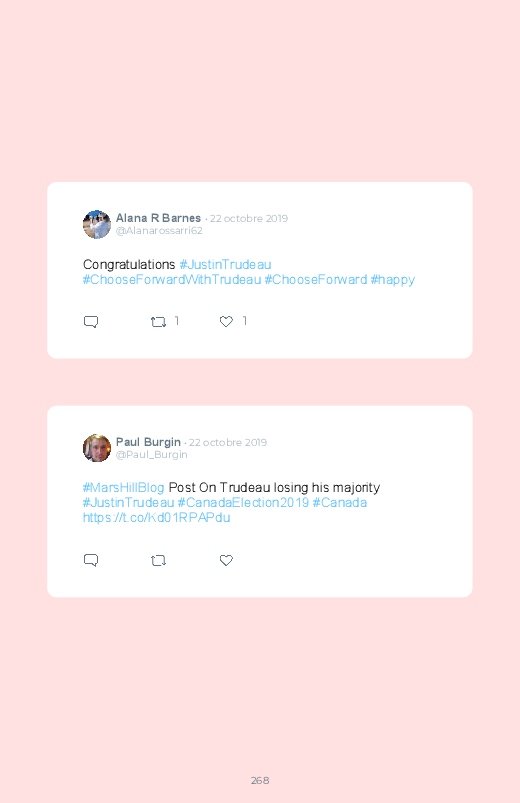Screen dimensions: 520x803
Task: Open the #happy hashtag
Action: tap(392, 280)
